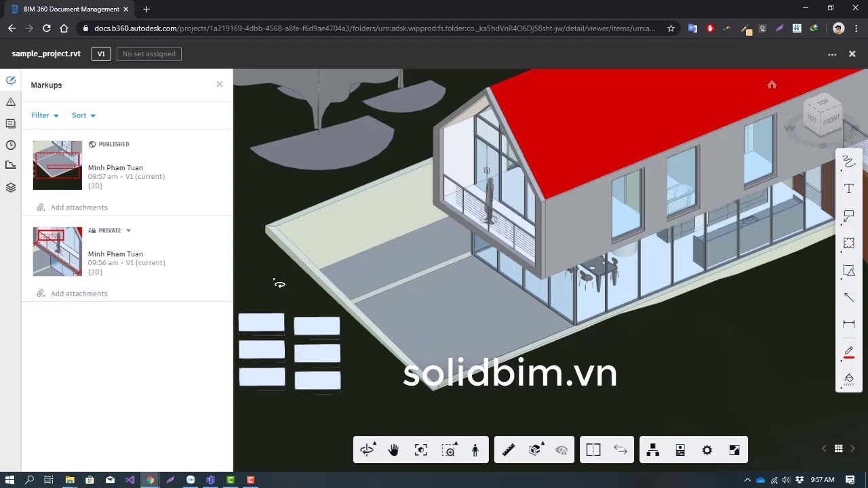Add attachments to the private markup
Screen dimensions: 868x488
click(x=72, y=293)
